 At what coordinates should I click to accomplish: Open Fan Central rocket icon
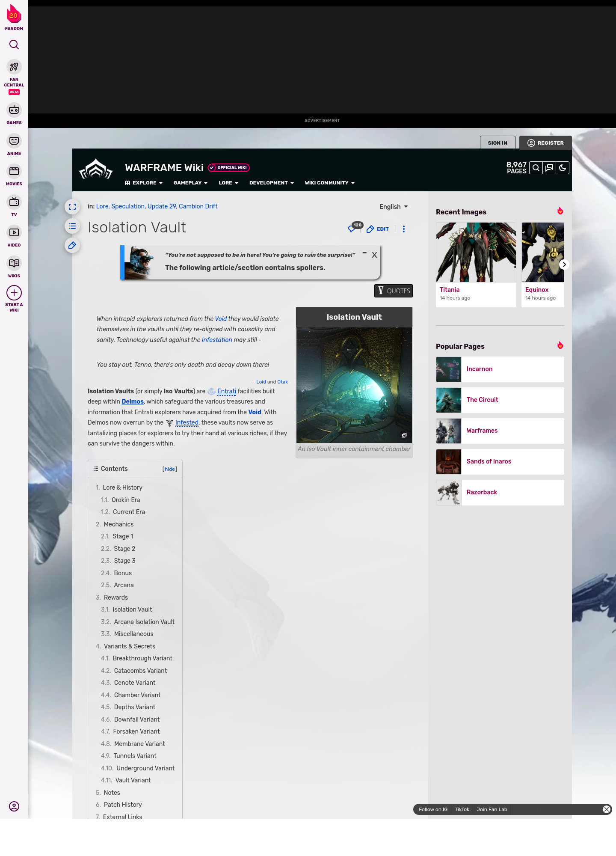[14, 67]
